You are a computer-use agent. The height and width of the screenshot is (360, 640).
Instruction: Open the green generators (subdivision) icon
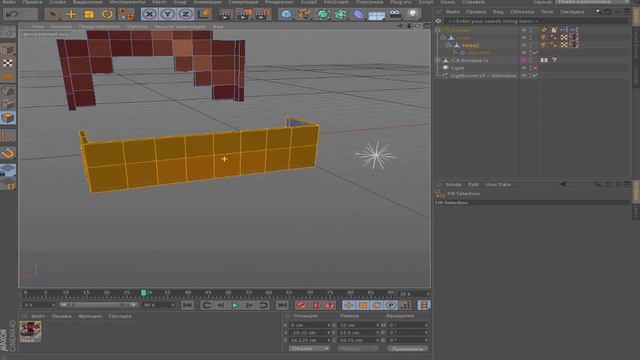(322, 14)
